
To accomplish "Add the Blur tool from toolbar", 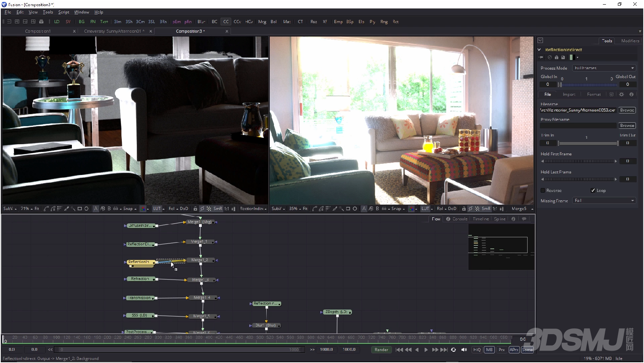I will pos(201,22).
